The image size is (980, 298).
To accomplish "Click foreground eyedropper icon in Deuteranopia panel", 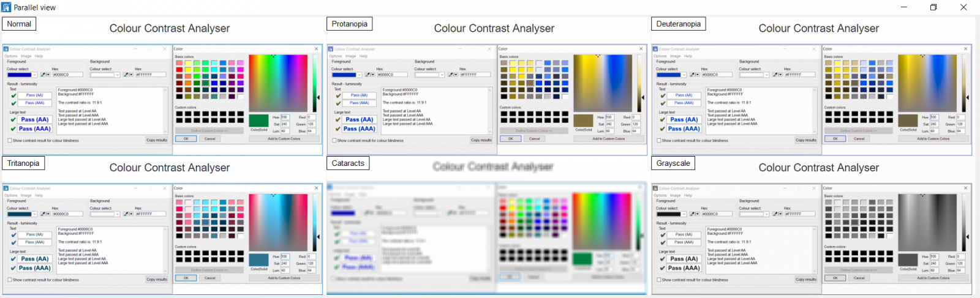I will pyautogui.click(x=692, y=75).
